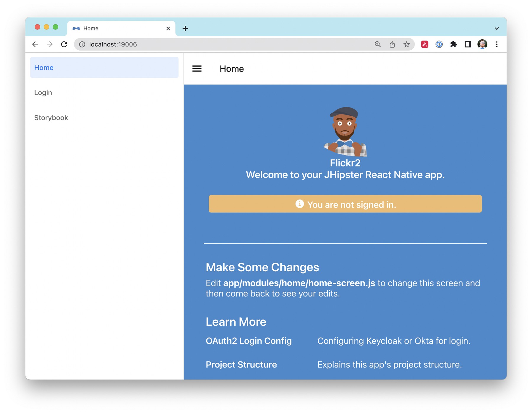Maximize the window with green button
Screen dimensions: 532x413
[55, 27]
